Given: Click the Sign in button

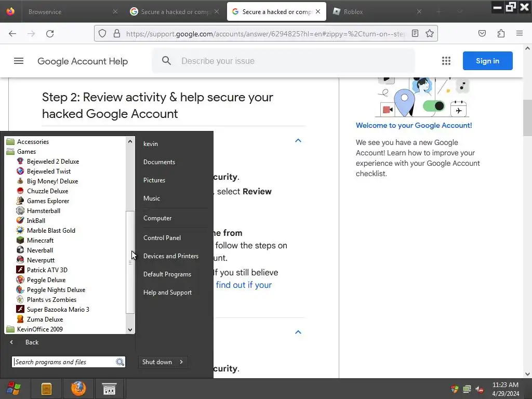Looking at the screenshot, I should point(487,61).
